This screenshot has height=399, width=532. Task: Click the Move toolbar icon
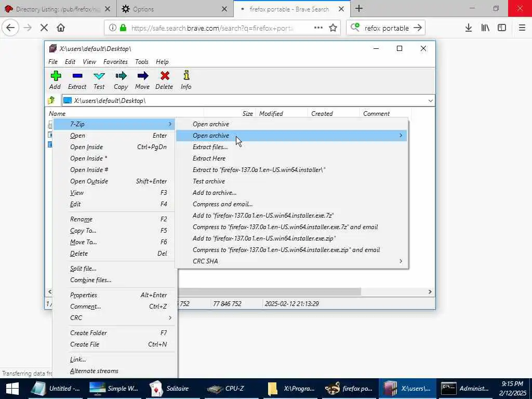tap(142, 80)
